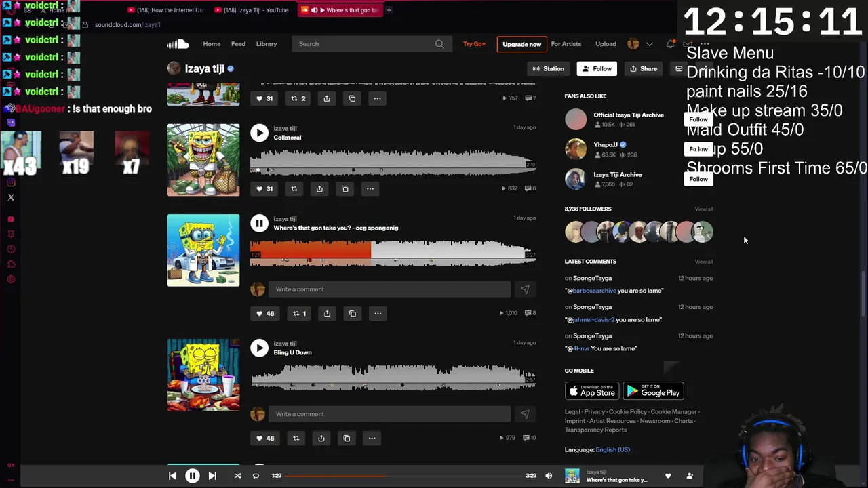Skip to previous track in player bar
The image size is (868, 488).
pyautogui.click(x=172, y=476)
